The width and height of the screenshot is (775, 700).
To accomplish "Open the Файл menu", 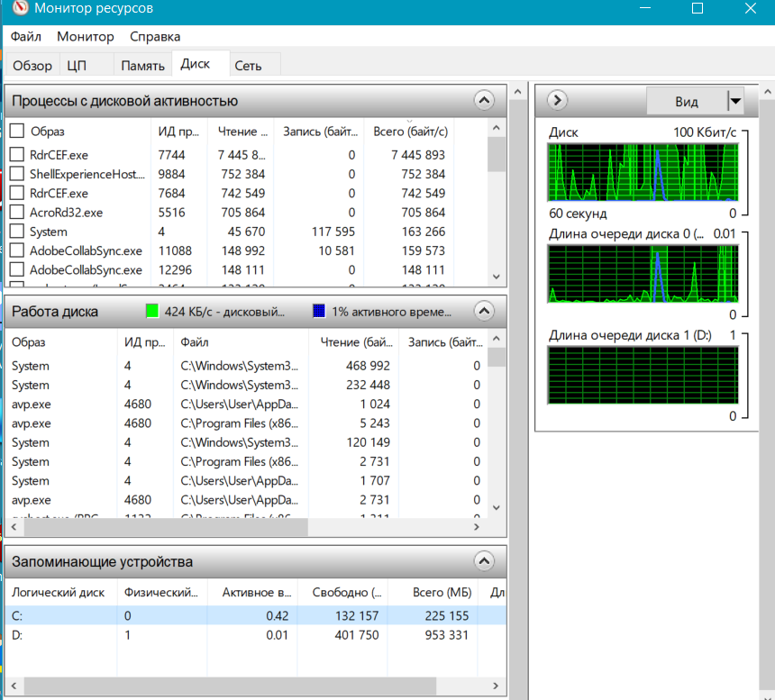I will click(x=26, y=37).
